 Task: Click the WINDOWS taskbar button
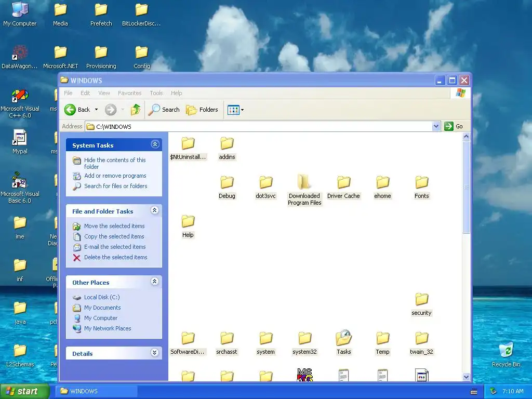(x=96, y=391)
